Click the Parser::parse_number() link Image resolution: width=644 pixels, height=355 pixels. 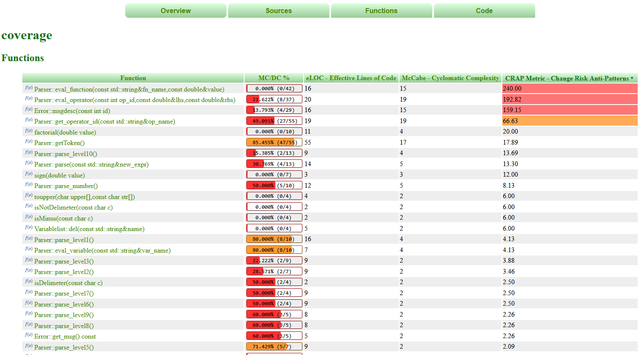tap(66, 186)
